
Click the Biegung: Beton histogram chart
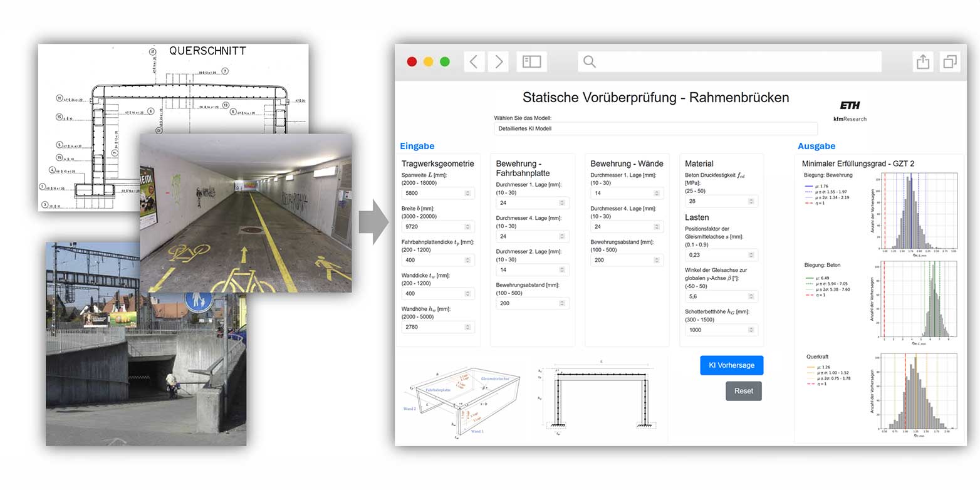pyautogui.click(x=914, y=303)
